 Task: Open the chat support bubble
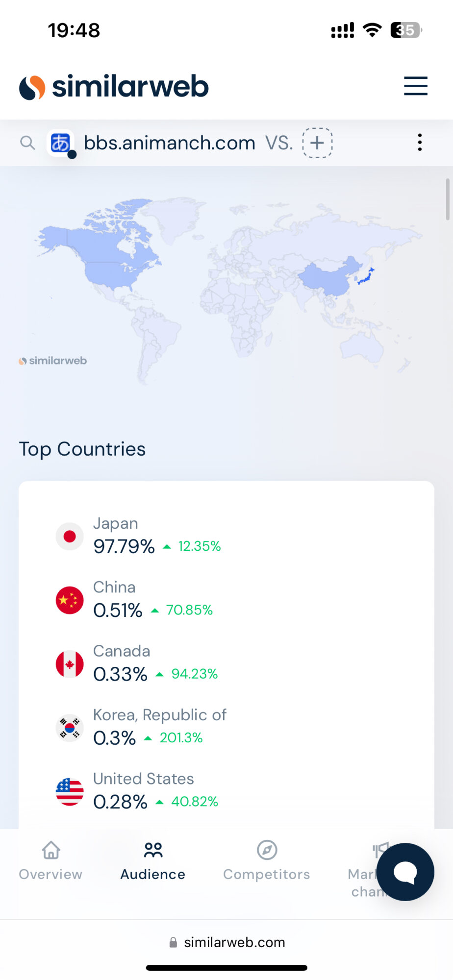[405, 872]
